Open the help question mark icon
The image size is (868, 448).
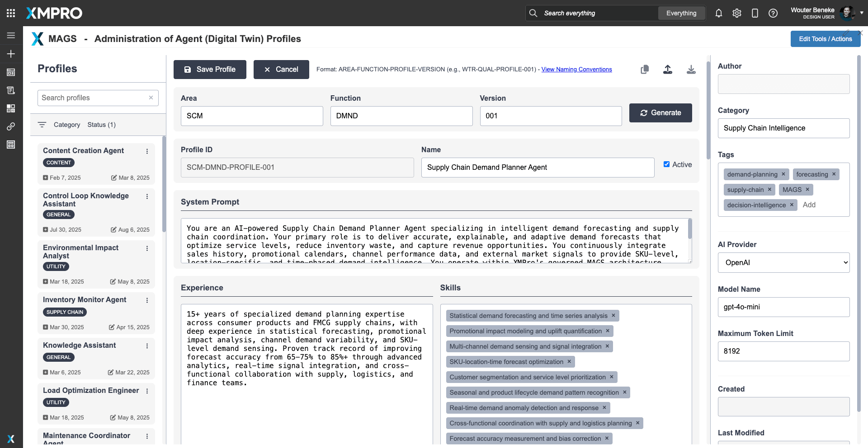(x=773, y=13)
